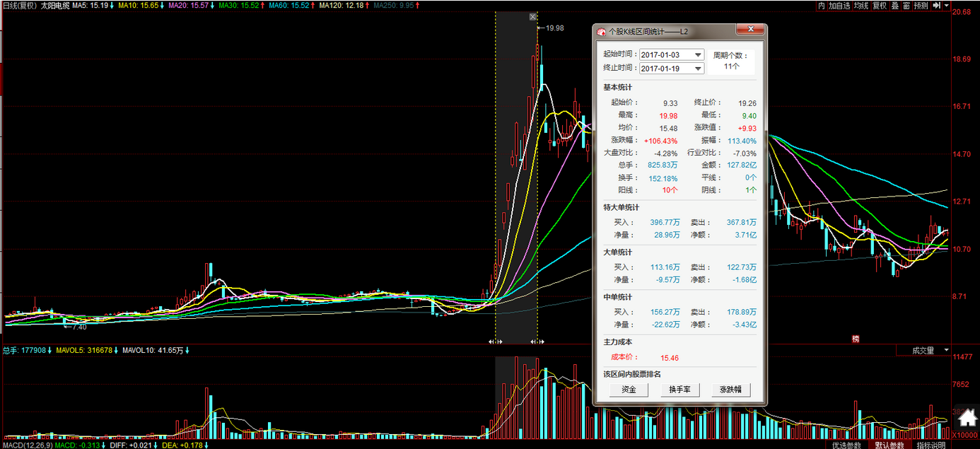Click 加自选 to add to watchlist
This screenshot has width=980, height=449.
(x=840, y=6)
